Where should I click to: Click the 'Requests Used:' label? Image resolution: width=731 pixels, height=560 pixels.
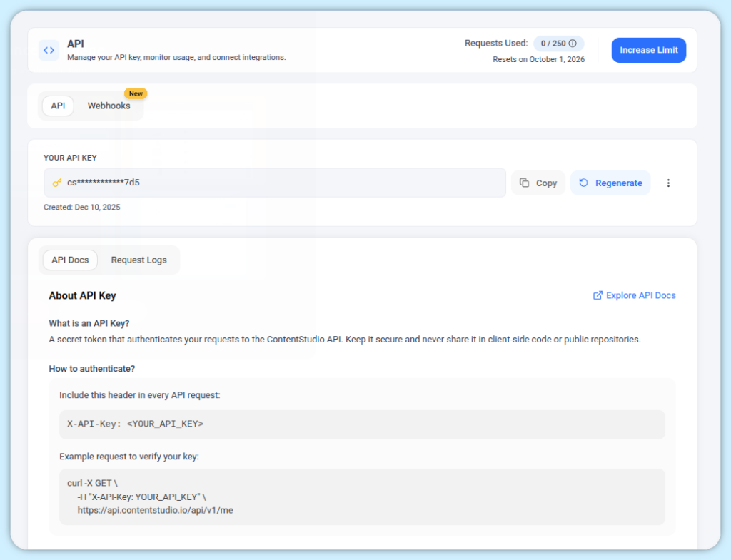[x=496, y=44]
